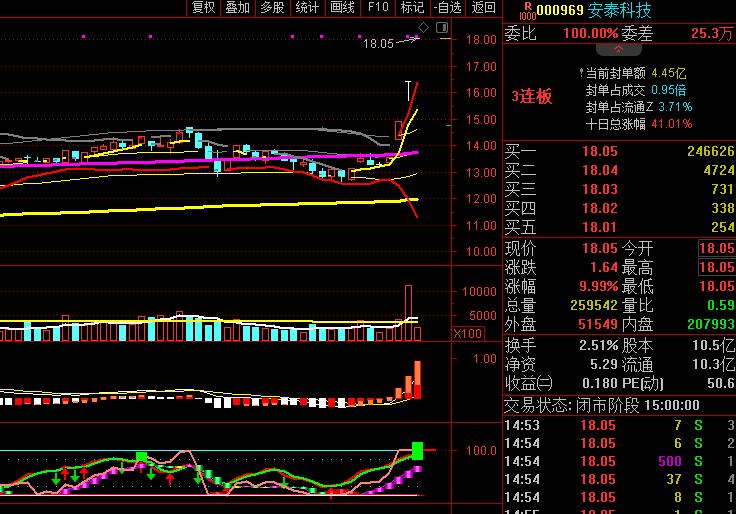The width and height of the screenshot is (736, 514).
Task: Open the 复权 price adjustment menu
Action: pos(204,8)
